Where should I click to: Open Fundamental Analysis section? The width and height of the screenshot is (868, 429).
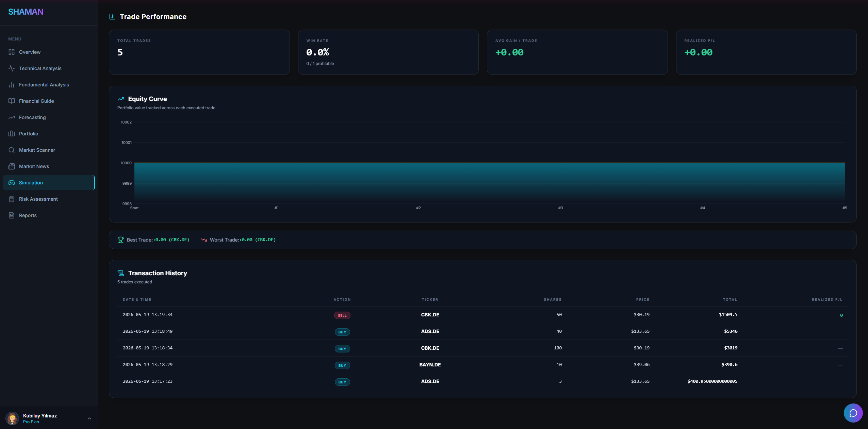pyautogui.click(x=49, y=85)
